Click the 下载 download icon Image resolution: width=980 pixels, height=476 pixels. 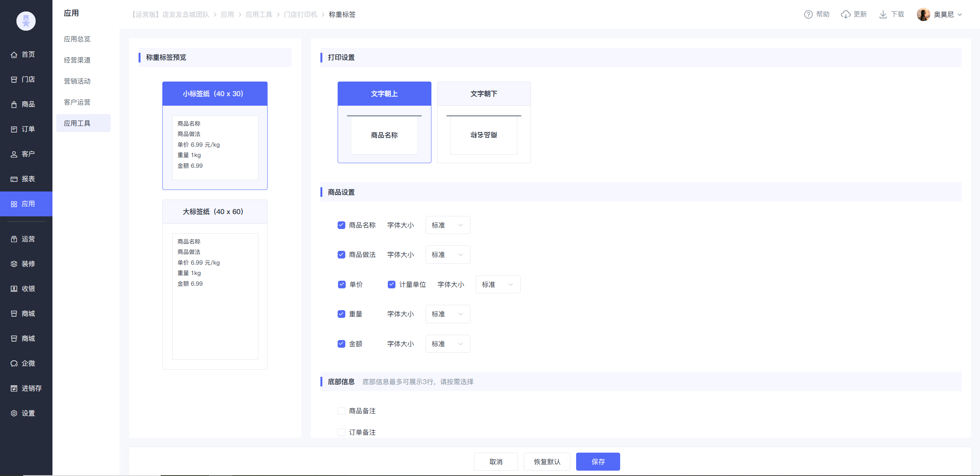point(883,15)
